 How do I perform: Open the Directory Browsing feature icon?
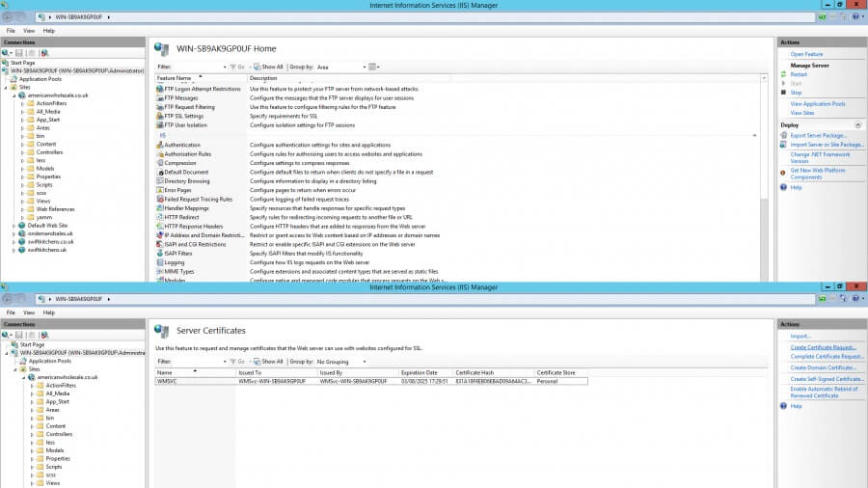point(160,181)
